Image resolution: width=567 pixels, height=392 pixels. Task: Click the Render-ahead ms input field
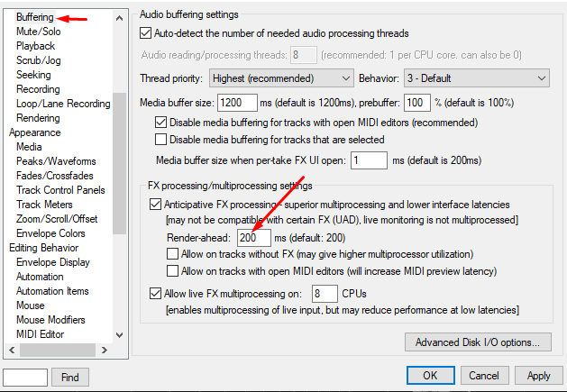click(x=253, y=238)
